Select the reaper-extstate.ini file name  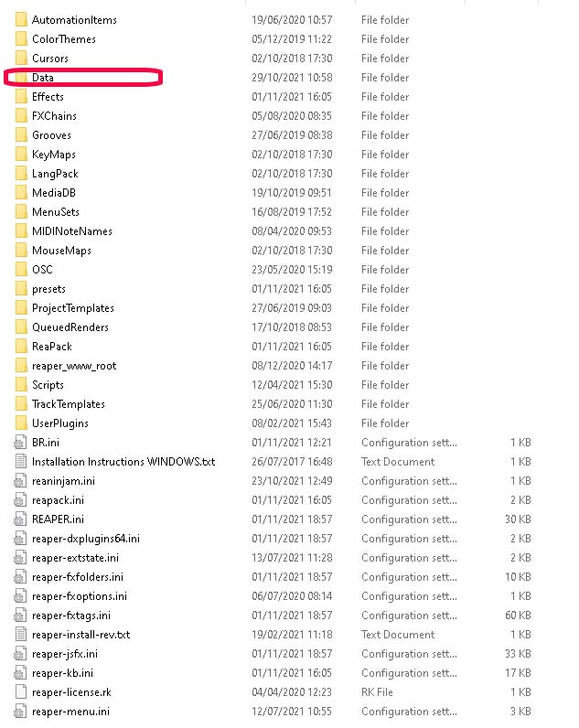[x=75, y=558]
